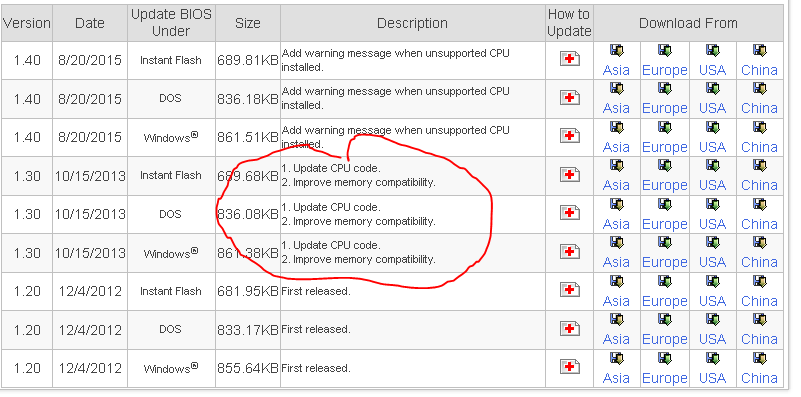
Task: Click Asia download icon for 1.40 Instant Flash
Action: pos(616,51)
